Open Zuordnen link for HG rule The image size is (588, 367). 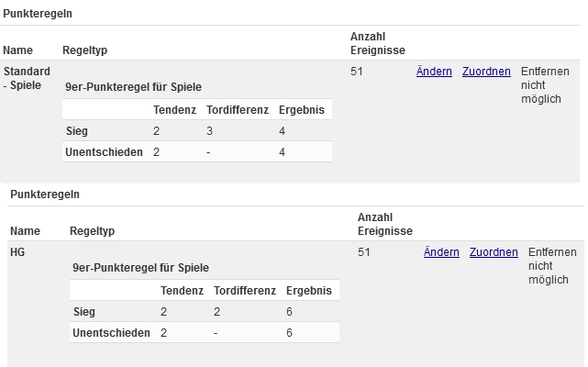click(494, 251)
